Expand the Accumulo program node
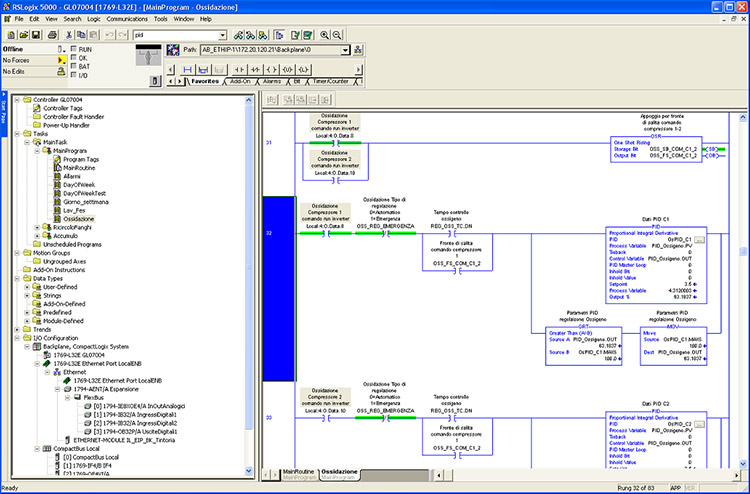 (37, 236)
